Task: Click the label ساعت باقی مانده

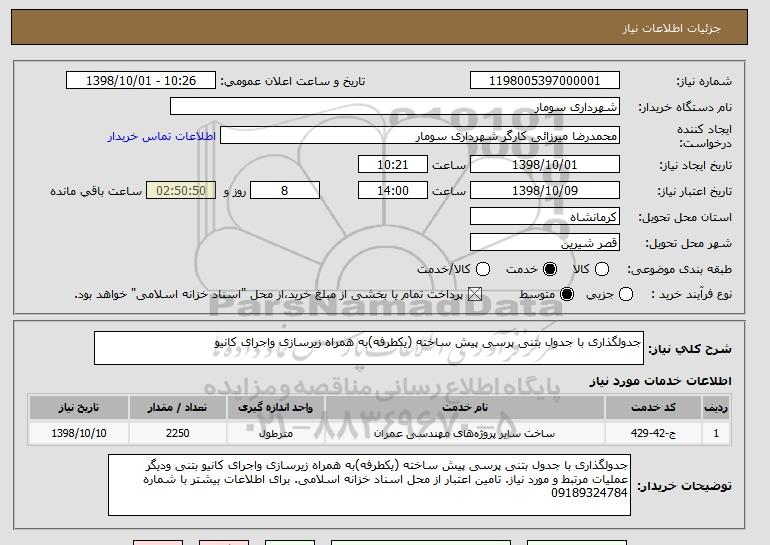Action: (96, 191)
